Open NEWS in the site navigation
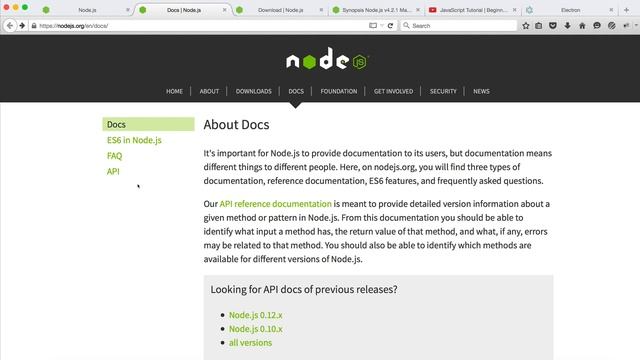640x360 pixels. (x=481, y=91)
